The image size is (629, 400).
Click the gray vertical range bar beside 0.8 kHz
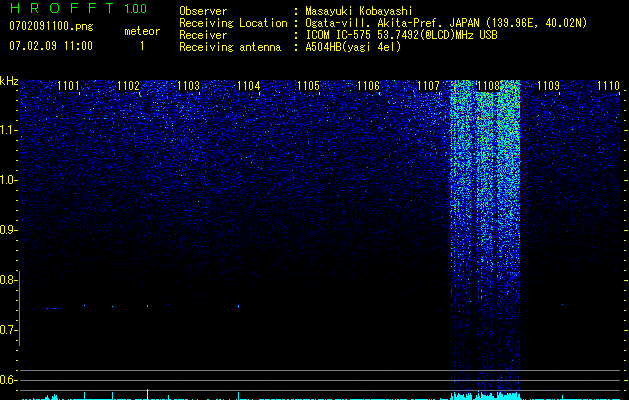click(19, 308)
